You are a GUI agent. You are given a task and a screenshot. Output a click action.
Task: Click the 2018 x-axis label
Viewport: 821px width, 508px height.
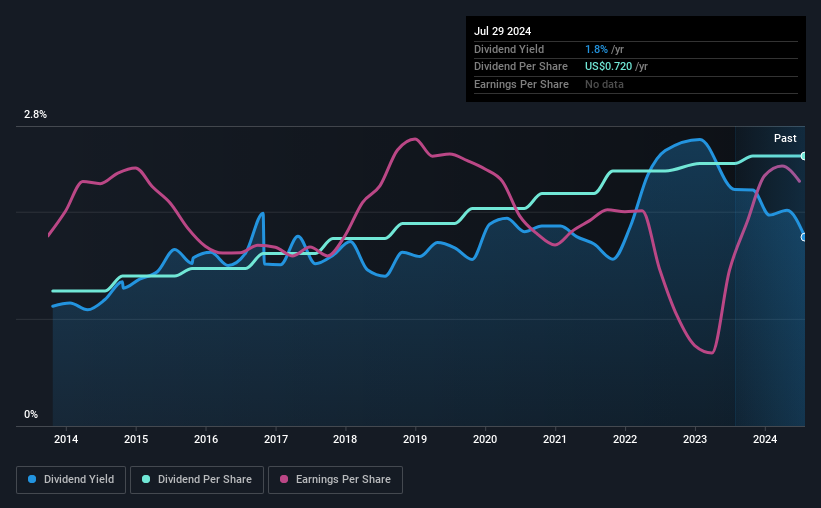tap(345, 439)
